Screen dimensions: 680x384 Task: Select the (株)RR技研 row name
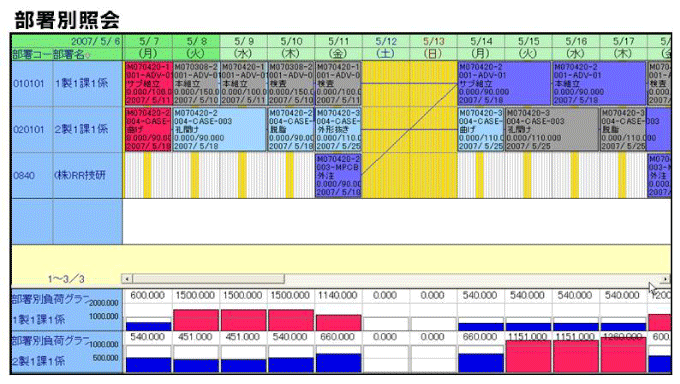pos(80,175)
